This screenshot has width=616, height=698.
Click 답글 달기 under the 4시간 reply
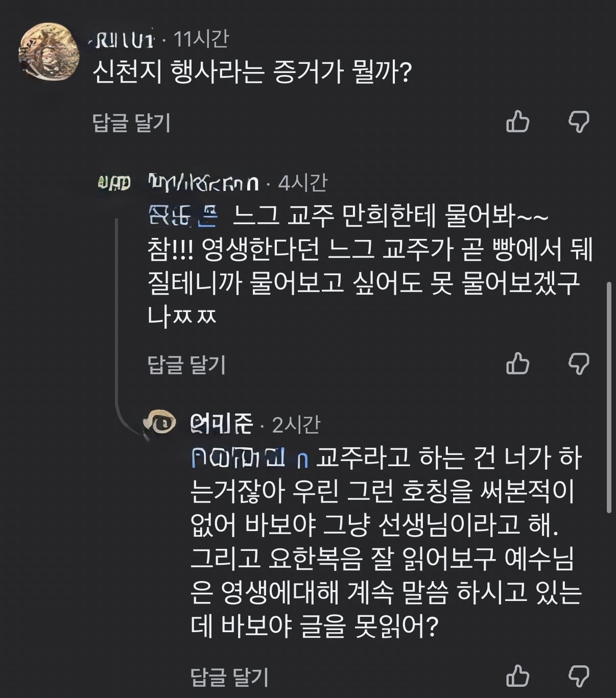pyautogui.click(x=186, y=365)
